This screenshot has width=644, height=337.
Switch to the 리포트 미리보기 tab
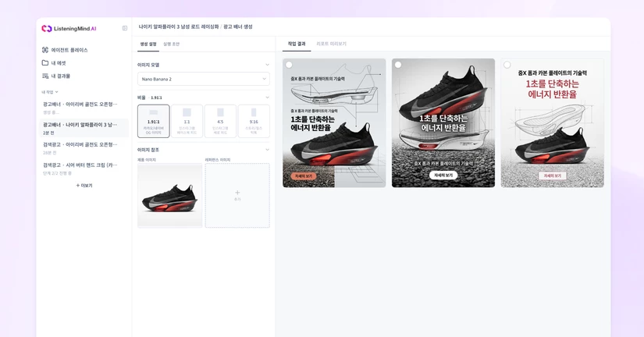click(x=332, y=44)
